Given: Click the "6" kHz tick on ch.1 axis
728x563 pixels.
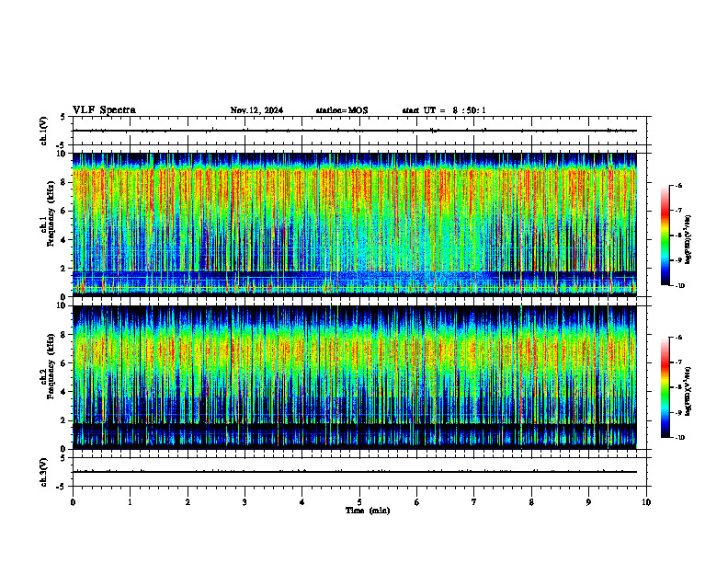Looking at the screenshot, I should coord(64,211).
